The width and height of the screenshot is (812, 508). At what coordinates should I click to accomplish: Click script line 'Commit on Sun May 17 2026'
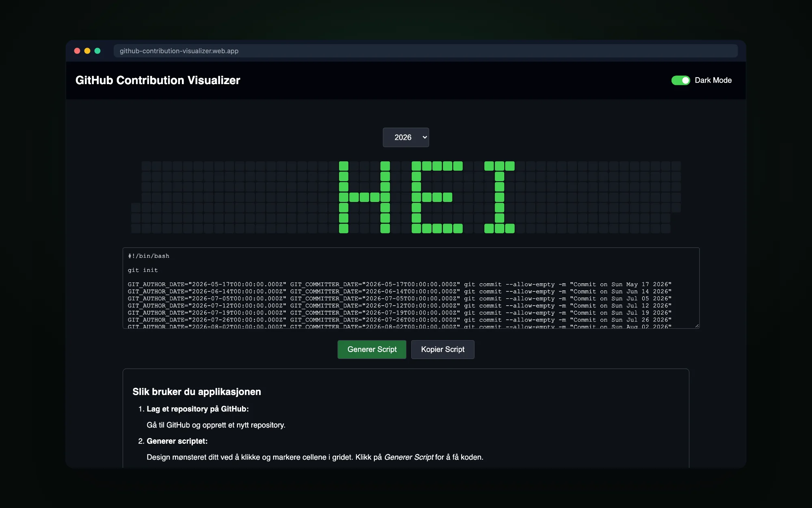[x=400, y=284]
